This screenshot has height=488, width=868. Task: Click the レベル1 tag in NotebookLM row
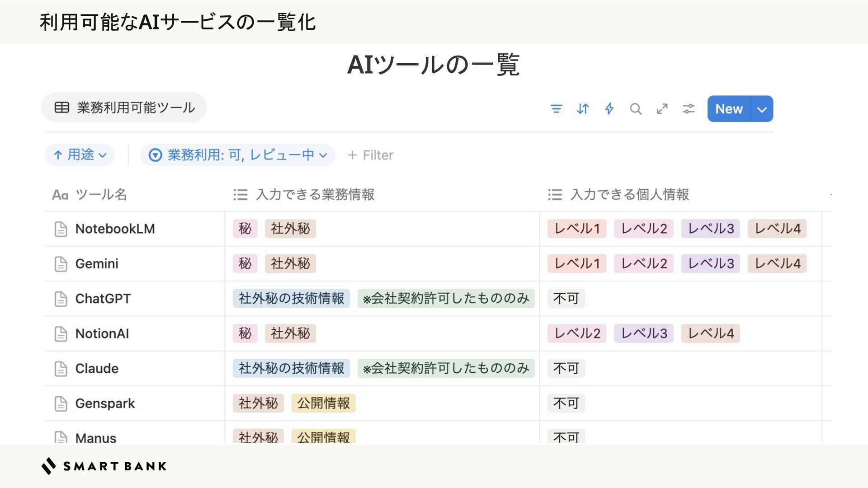(x=577, y=229)
